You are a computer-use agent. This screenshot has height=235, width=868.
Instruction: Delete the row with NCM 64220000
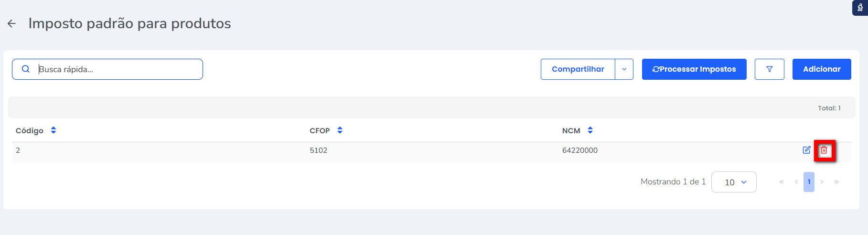(x=824, y=150)
